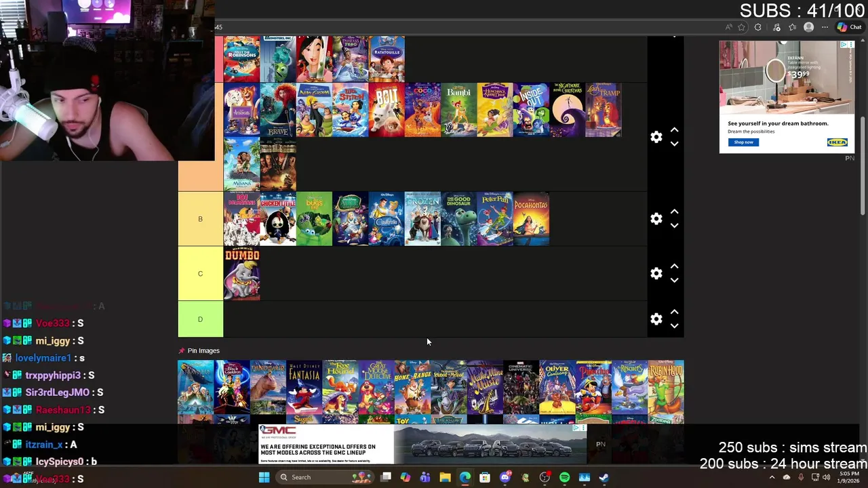
Task: Select the Lady and the Tramp poster
Action: [x=604, y=110]
